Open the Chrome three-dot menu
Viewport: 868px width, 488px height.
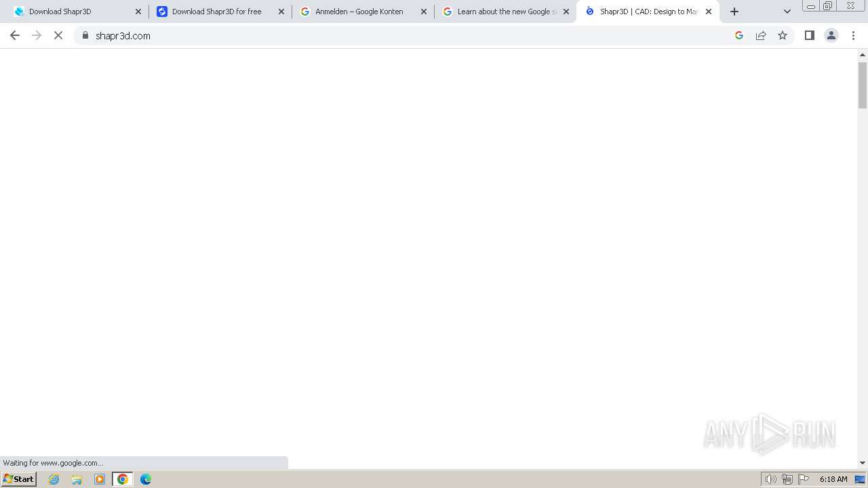(853, 35)
